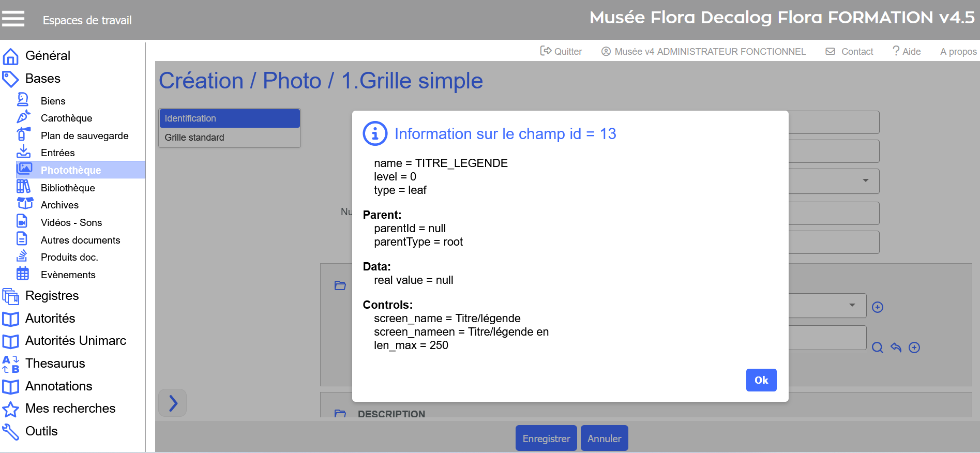This screenshot has width=980, height=453.
Task: Open the hamburger menu icon
Action: 13,19
